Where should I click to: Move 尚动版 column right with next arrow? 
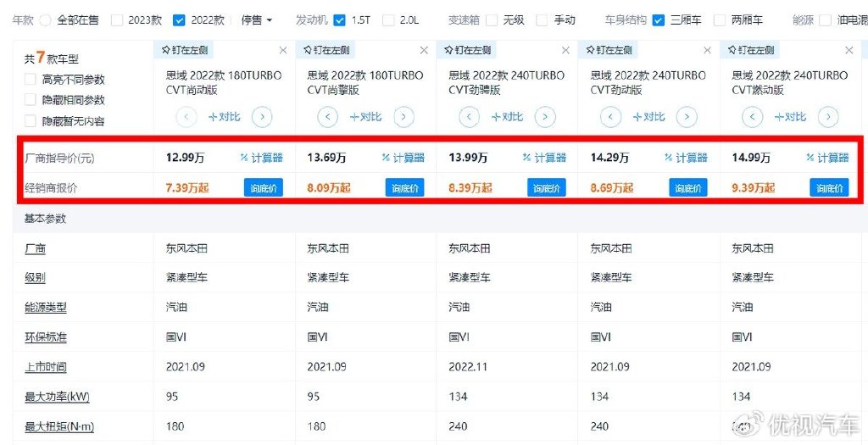[262, 117]
